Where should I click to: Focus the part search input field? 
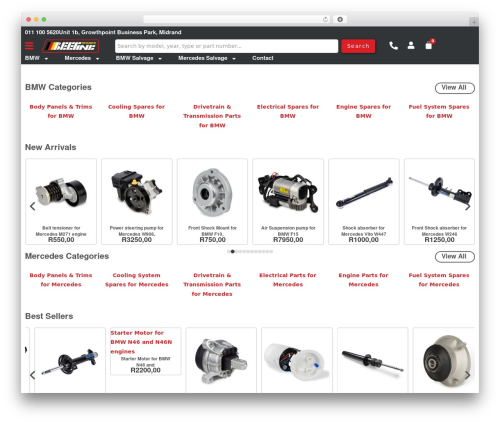click(x=226, y=46)
